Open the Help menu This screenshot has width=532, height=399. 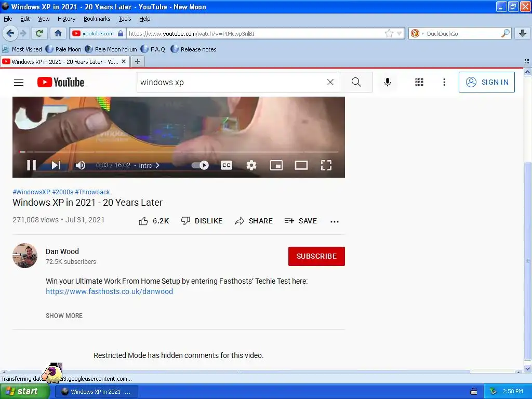pos(144,19)
